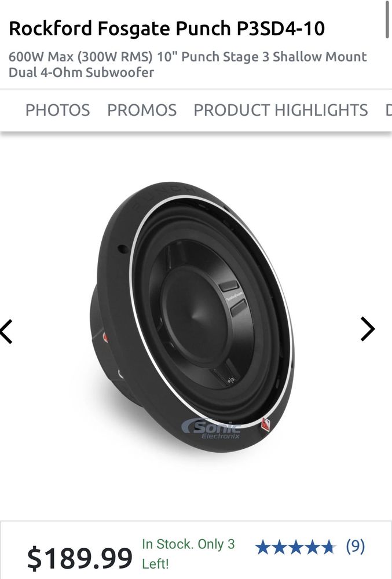Screen dimensions: 392x579
Task: Click the 600W Max subwoofer description text
Action: 188,64
